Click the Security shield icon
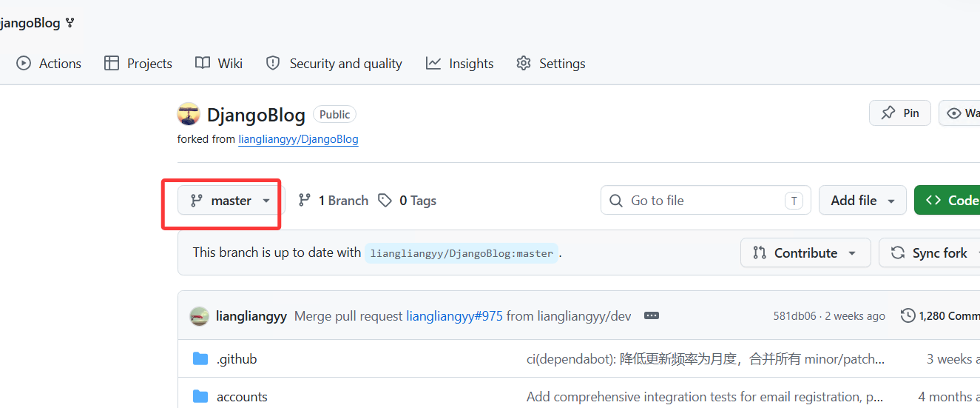Image resolution: width=980 pixels, height=408 pixels. pos(273,64)
